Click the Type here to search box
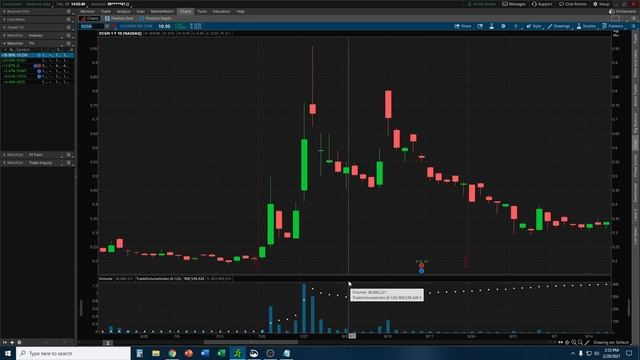 point(73,353)
